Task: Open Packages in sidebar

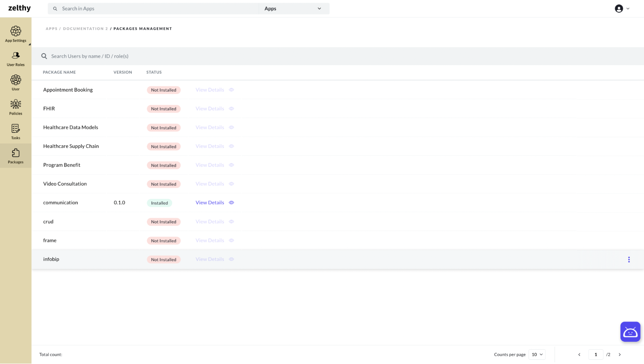Action: click(15, 156)
